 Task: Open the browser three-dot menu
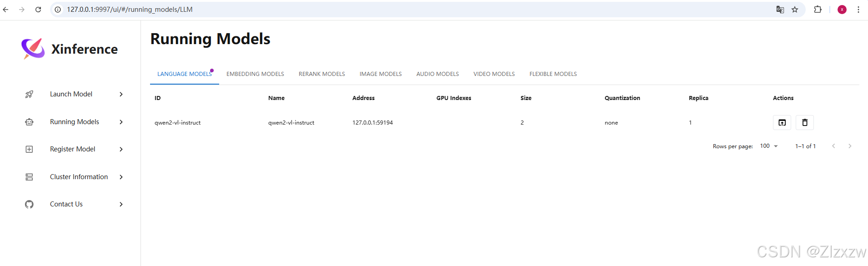pos(858,10)
